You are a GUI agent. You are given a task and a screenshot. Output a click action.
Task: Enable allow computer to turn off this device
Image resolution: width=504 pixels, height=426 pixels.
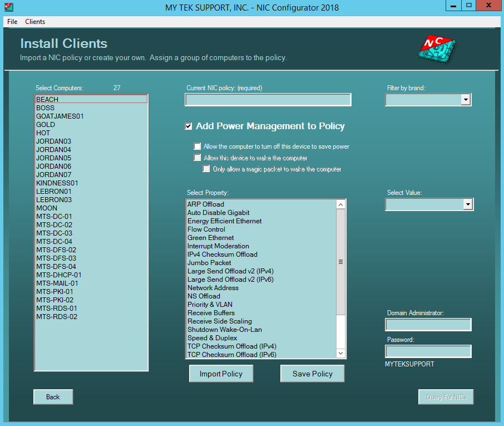pyautogui.click(x=197, y=146)
